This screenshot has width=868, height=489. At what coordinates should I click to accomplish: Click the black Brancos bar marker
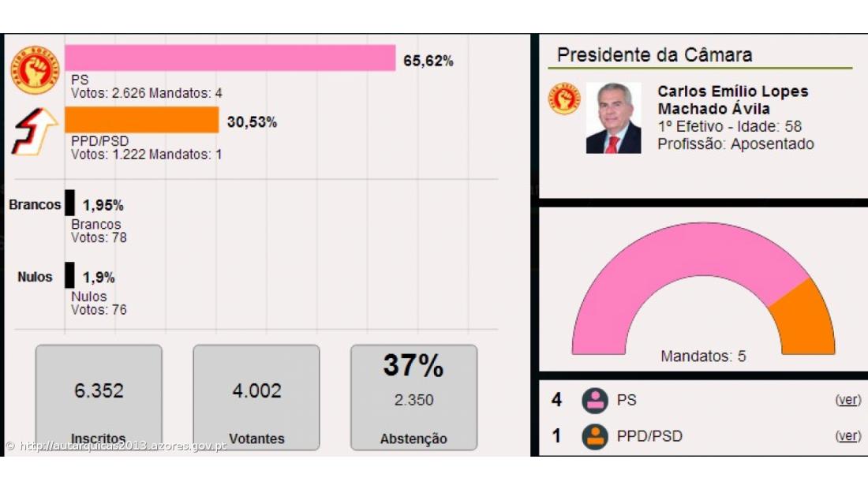click(70, 203)
